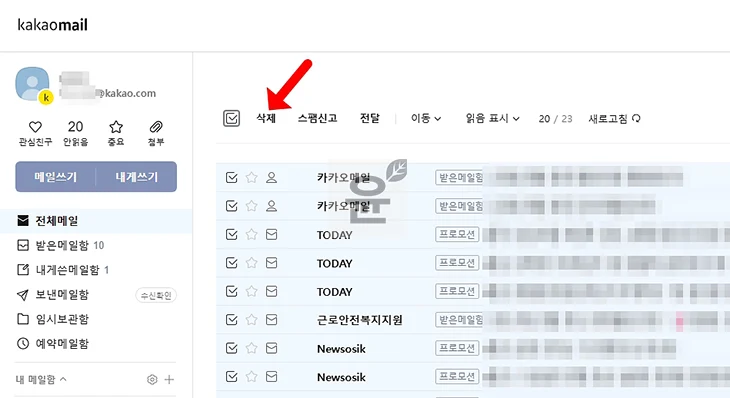Click person icon on second 카카오메일 row
730x398 pixels.
(x=271, y=206)
